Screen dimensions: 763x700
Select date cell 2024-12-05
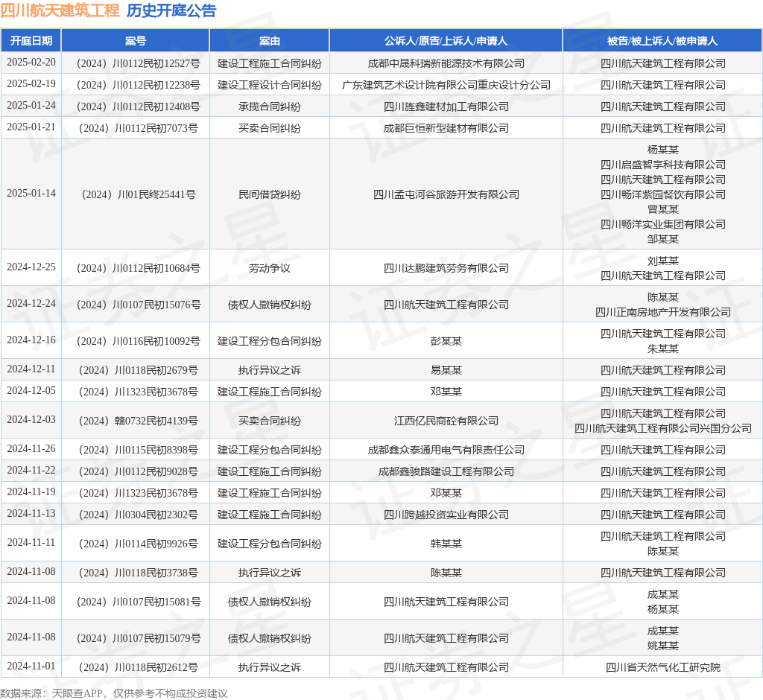click(31, 390)
